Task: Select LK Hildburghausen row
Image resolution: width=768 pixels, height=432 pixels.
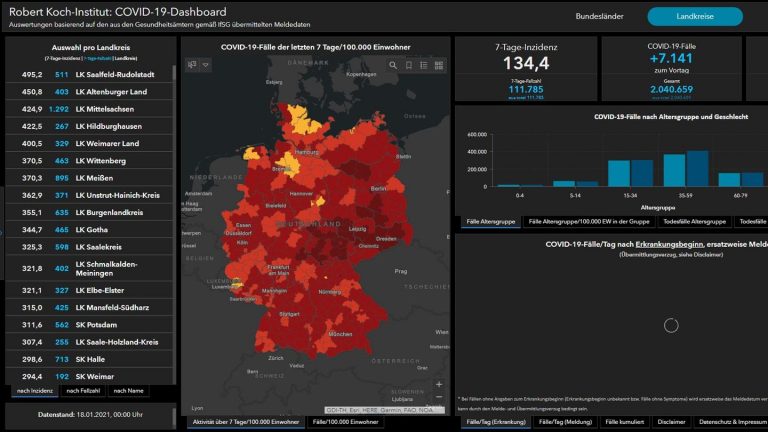Action: pos(89,126)
